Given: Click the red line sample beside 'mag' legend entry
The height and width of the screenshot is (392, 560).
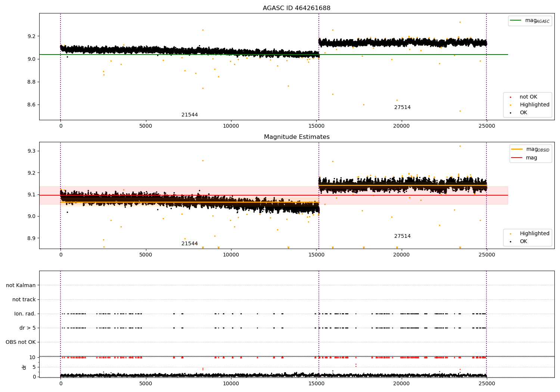Looking at the screenshot, I should click(x=517, y=158).
